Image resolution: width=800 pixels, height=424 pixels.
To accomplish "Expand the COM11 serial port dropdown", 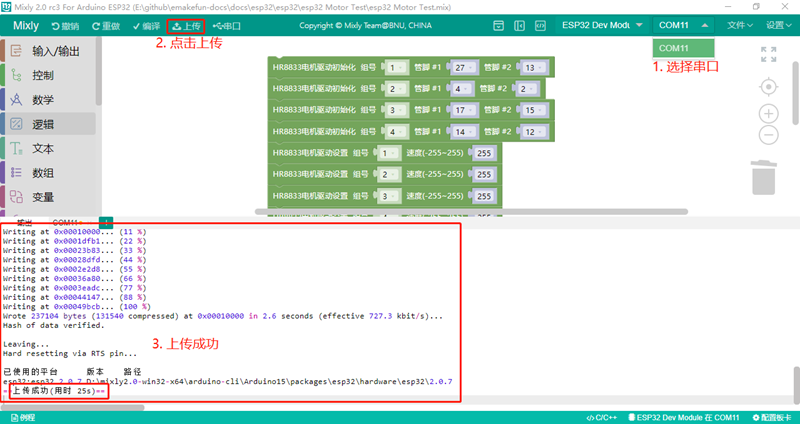I will (684, 25).
